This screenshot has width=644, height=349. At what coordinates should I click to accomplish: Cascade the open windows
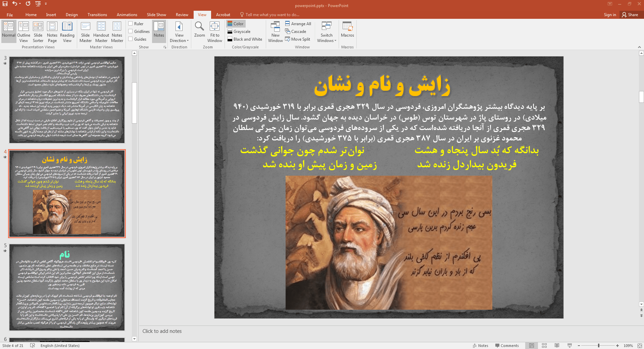point(296,31)
